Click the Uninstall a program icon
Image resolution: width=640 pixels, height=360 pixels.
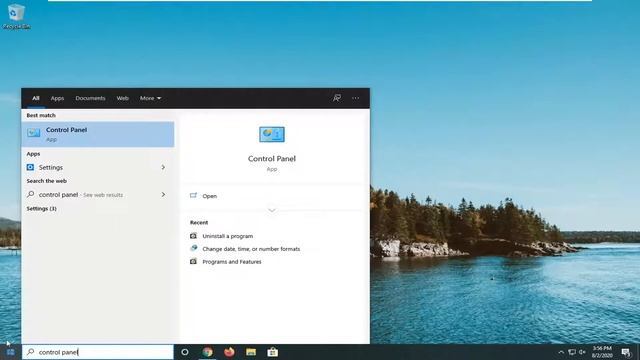(x=193, y=236)
